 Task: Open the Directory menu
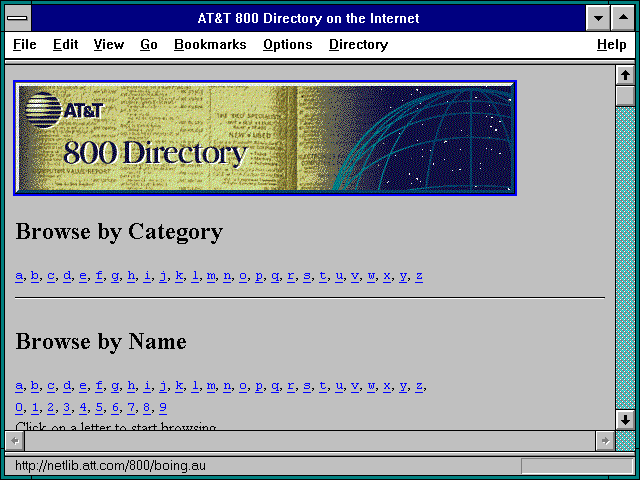point(358,44)
